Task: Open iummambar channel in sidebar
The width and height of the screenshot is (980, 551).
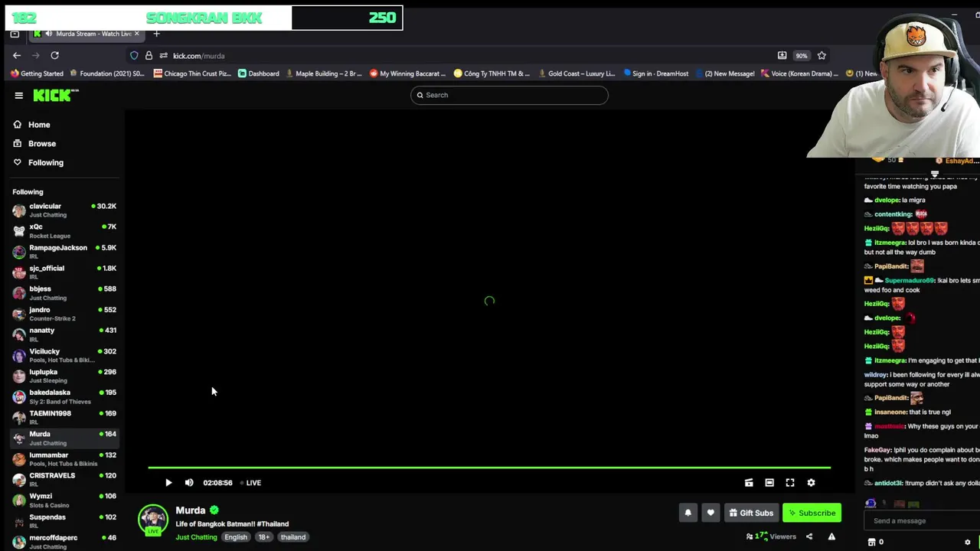Action: 65,459
